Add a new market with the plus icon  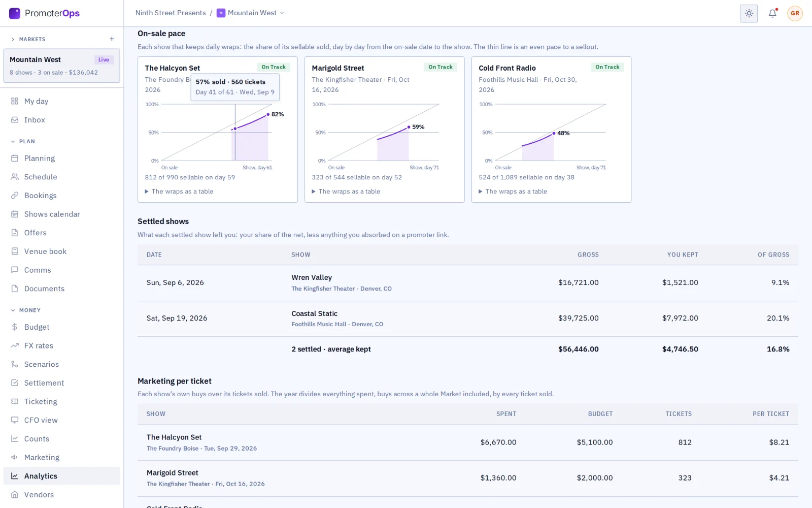112,39
